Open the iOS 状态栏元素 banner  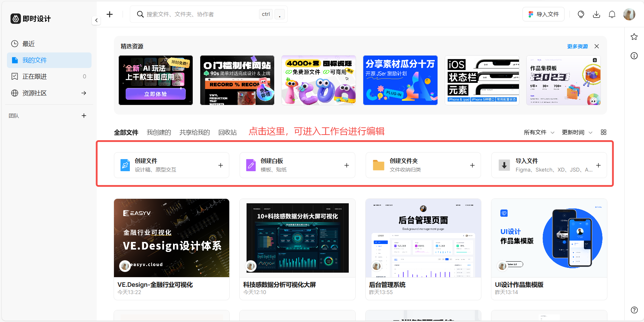(x=482, y=80)
